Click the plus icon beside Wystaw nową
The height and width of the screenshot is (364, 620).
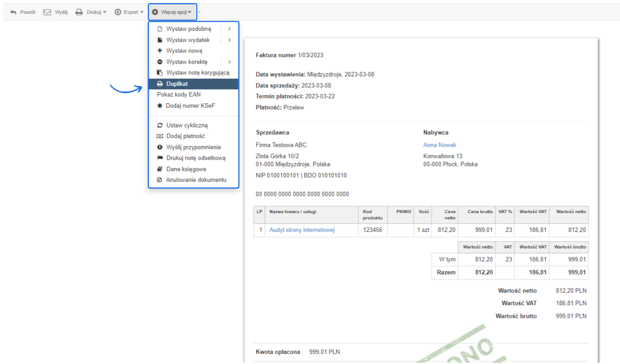pyautogui.click(x=160, y=51)
